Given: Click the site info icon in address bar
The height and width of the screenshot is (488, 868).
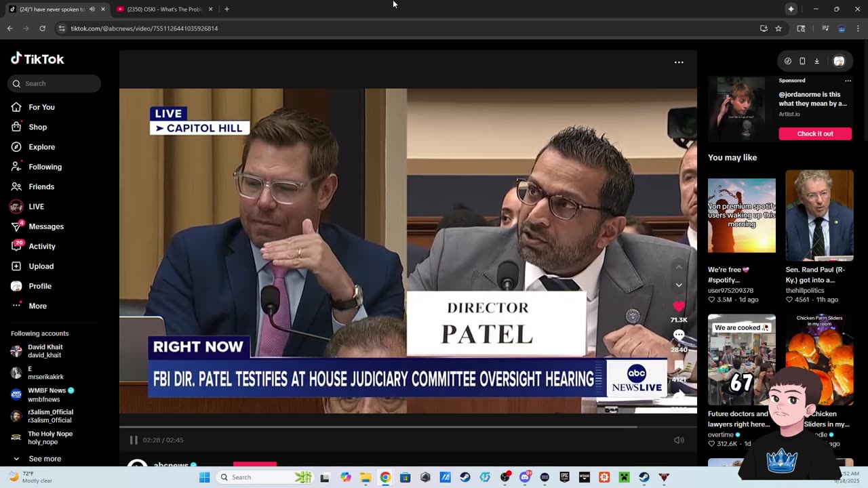Looking at the screenshot, I should [x=62, y=28].
